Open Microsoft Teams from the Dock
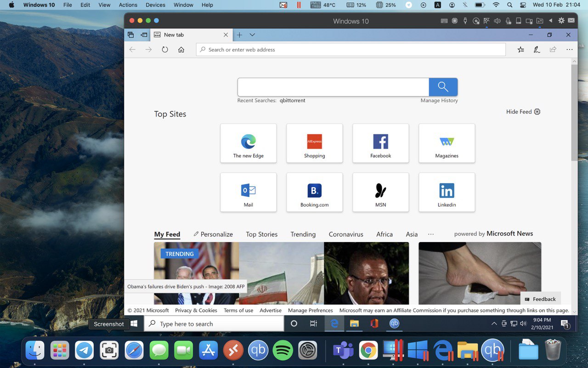The height and width of the screenshot is (368, 588). 343,351
